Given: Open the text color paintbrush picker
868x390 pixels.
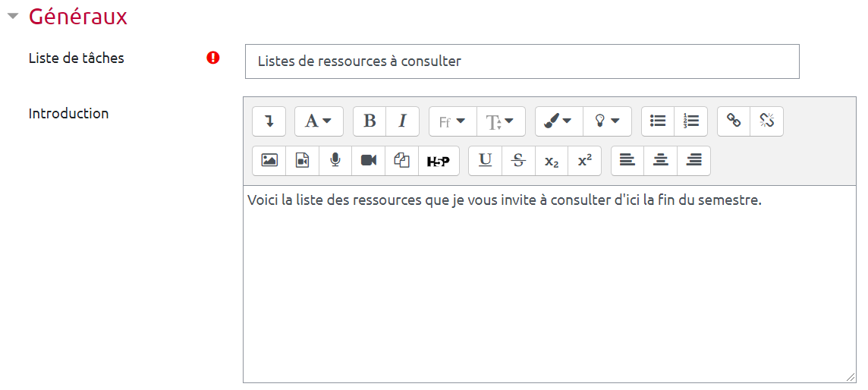Looking at the screenshot, I should [558, 121].
